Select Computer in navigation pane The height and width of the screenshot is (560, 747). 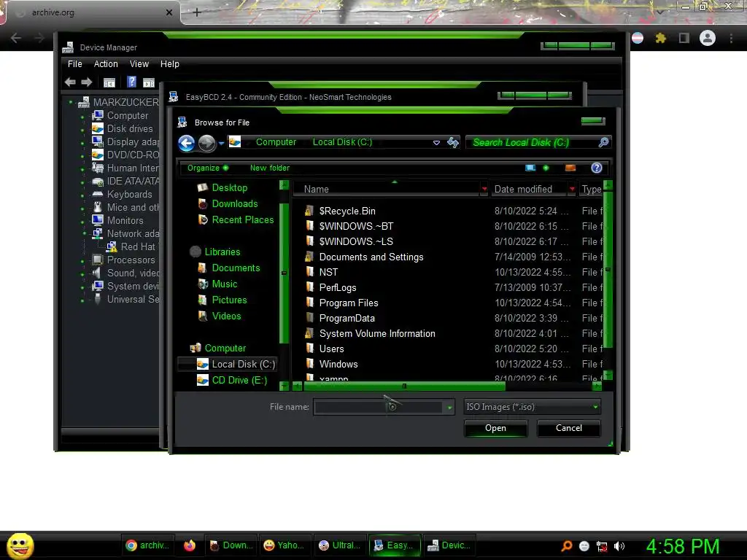[x=225, y=348]
